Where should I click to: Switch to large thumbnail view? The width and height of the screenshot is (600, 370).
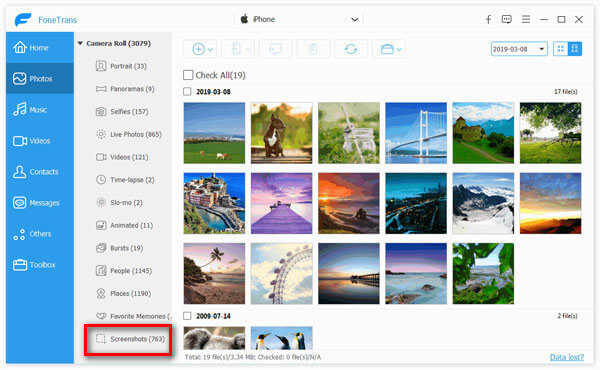tap(575, 49)
